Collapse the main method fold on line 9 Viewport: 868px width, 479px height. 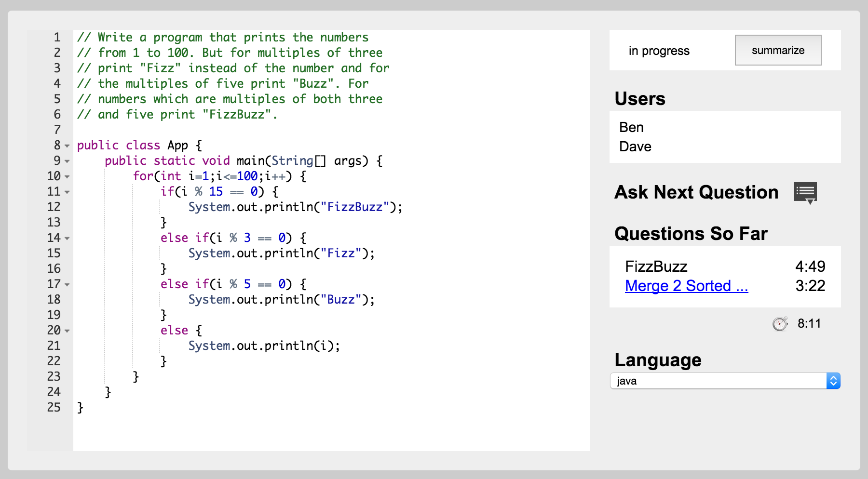67,161
